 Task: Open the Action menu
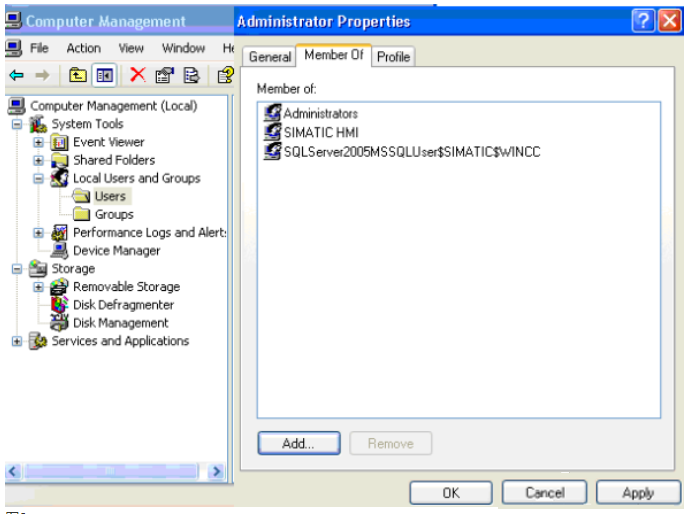[83, 48]
